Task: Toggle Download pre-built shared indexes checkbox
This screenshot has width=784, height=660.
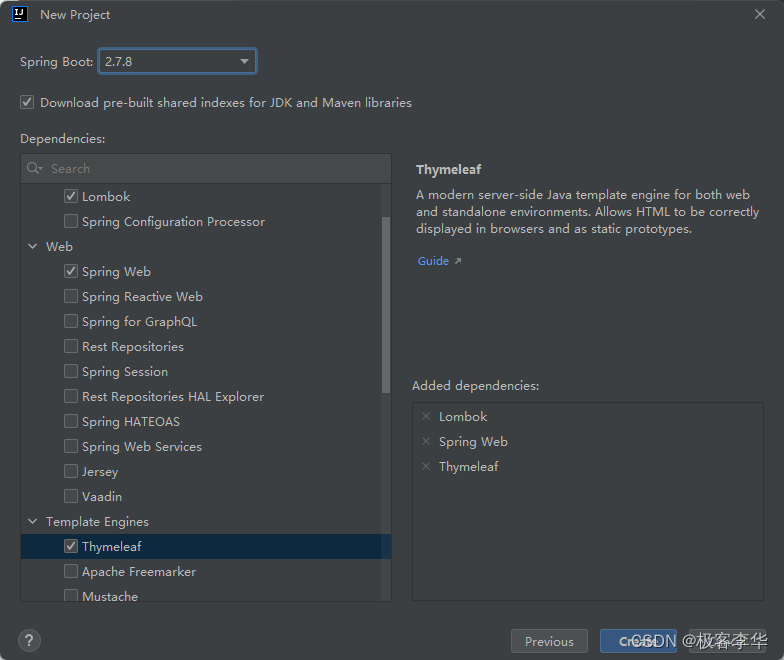Action: click(27, 102)
